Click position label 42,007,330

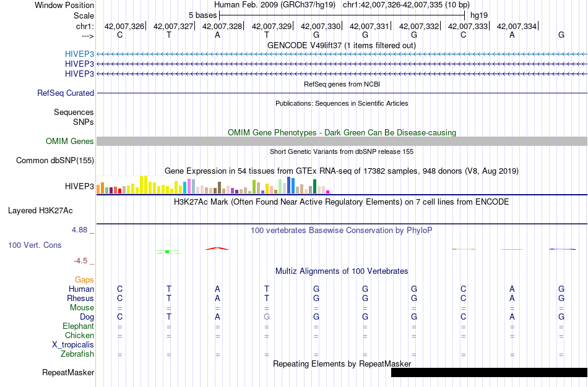point(321,26)
